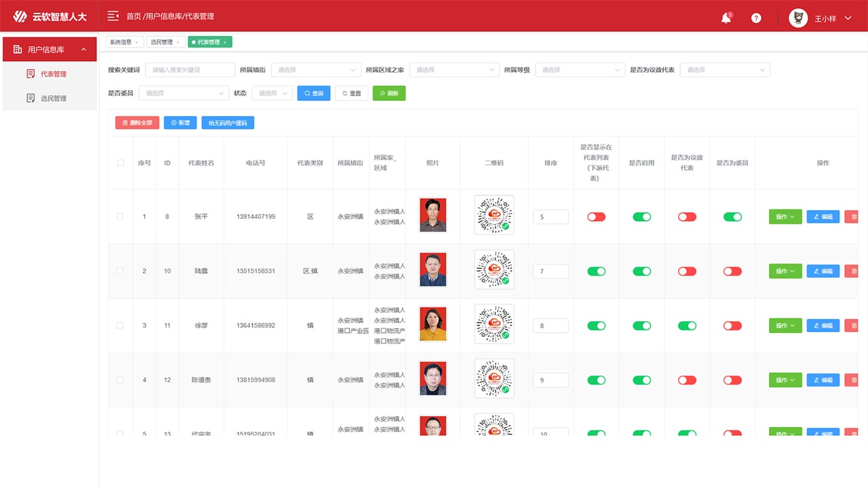
Task: Click 张平's QR code image
Action: 494,215
